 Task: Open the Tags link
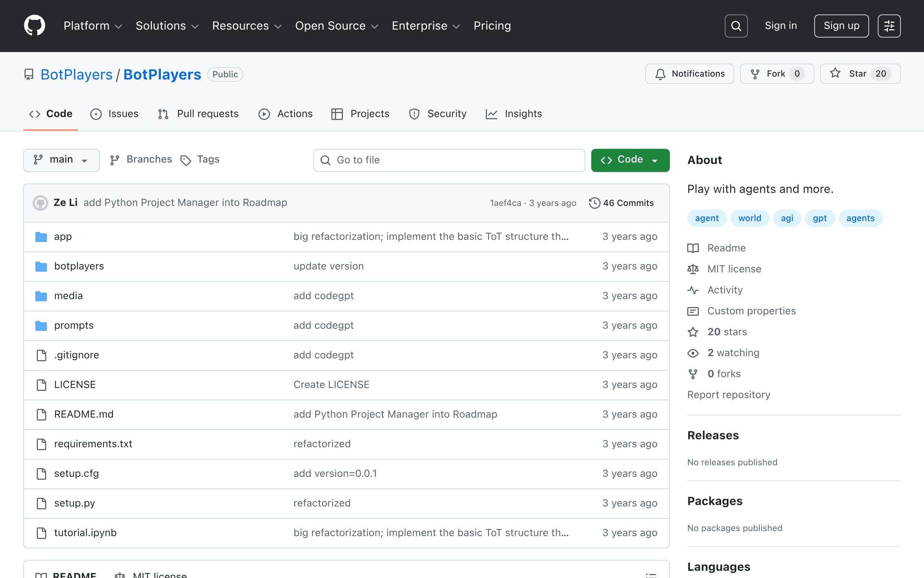(x=200, y=160)
